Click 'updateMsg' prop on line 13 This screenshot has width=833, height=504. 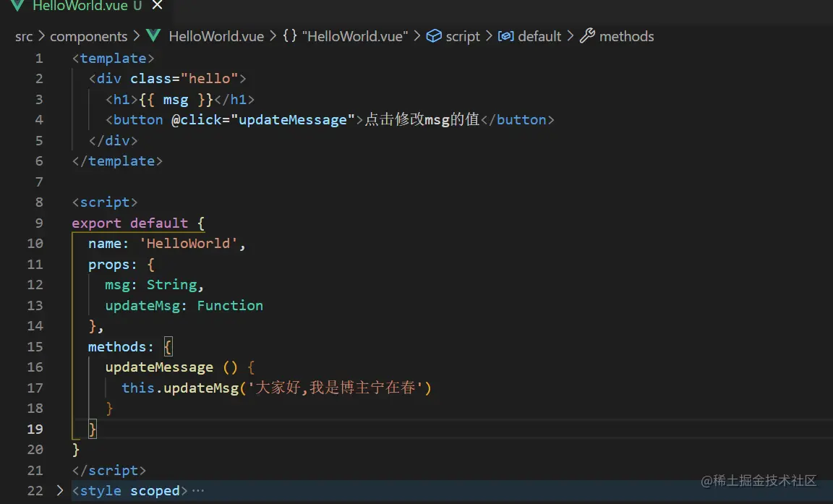click(x=142, y=306)
